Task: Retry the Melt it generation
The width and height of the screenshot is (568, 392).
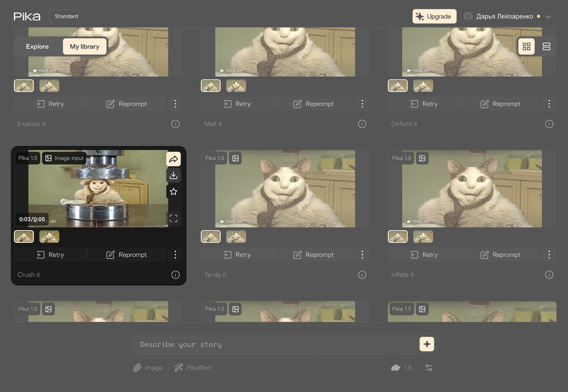Action: [x=237, y=104]
